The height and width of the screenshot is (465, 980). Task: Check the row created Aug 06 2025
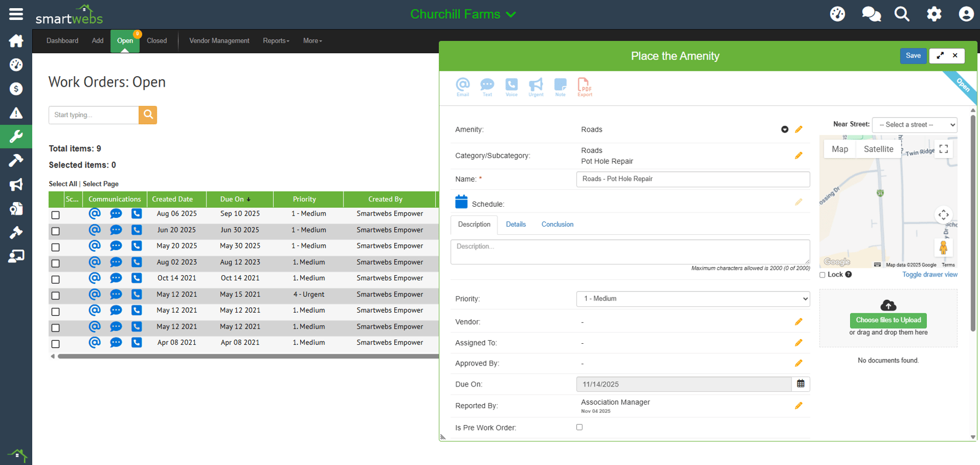[56, 215]
